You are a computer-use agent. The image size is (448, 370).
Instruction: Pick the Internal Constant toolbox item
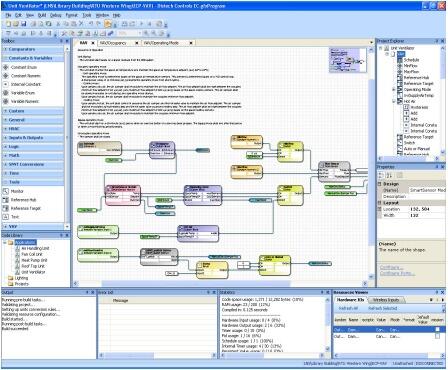(x=22, y=84)
